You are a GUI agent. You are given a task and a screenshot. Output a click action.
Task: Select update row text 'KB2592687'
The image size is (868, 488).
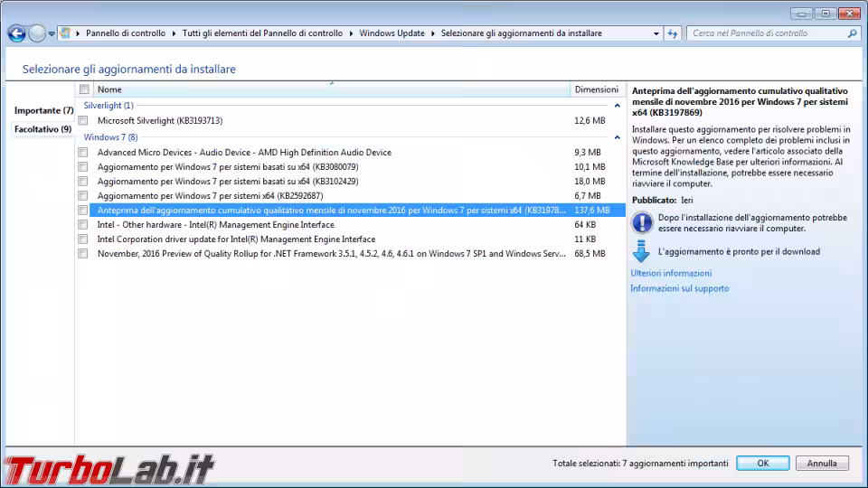tap(210, 196)
